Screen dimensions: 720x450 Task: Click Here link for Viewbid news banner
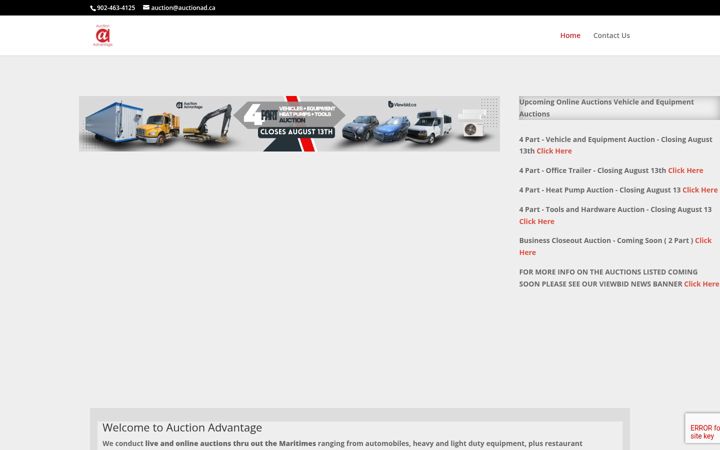point(701,284)
